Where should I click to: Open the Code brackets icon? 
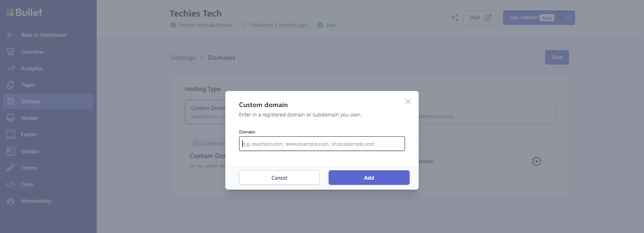point(10,184)
